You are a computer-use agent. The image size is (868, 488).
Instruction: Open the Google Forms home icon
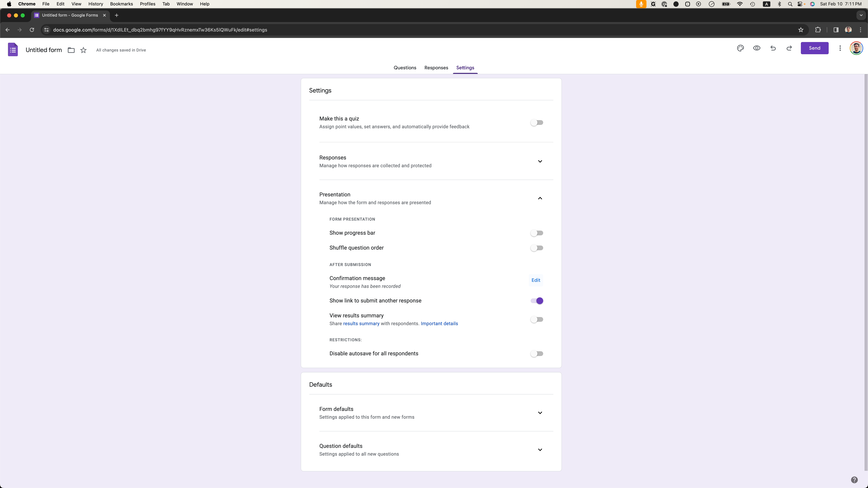tap(13, 50)
